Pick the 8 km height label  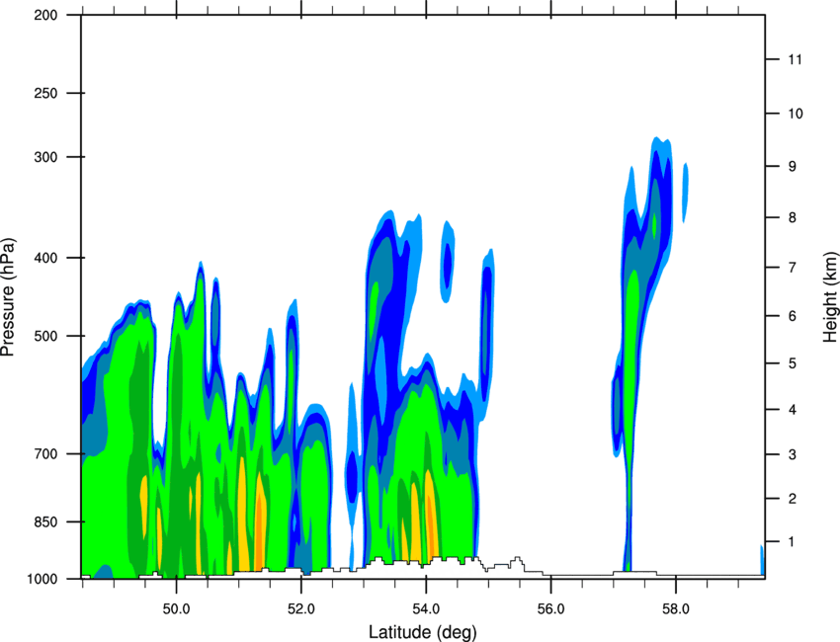792,217
